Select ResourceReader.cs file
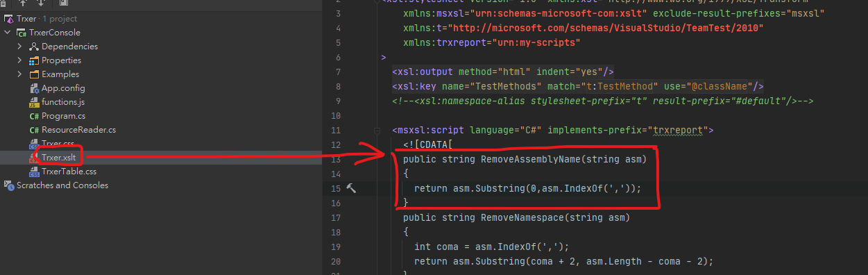This screenshot has width=868, height=275. (78, 130)
